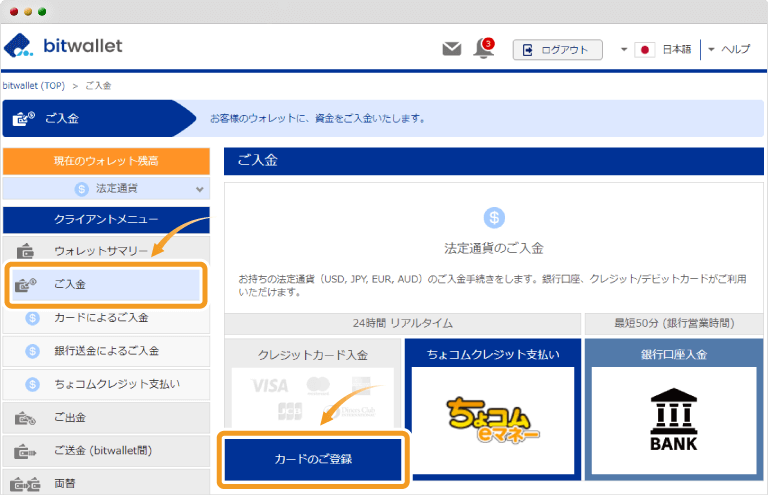The width and height of the screenshot is (768, 495).
Task: Click the ちょコム eマネー logo
Action: pyautogui.click(x=493, y=420)
